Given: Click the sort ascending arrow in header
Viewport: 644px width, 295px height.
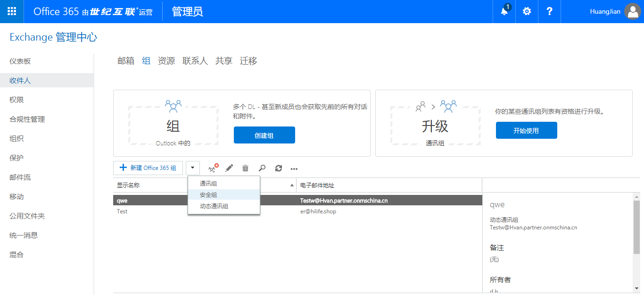Looking at the screenshot, I should [292, 185].
